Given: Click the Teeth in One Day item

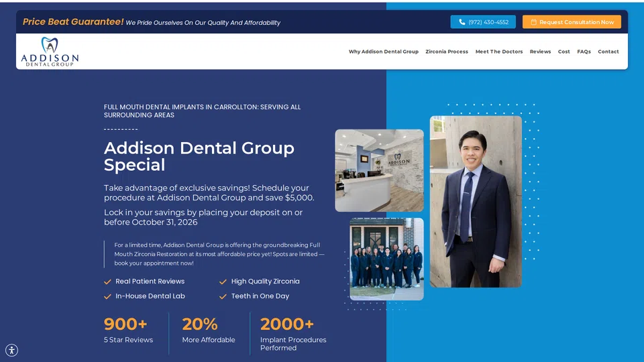Looking at the screenshot, I should 254,296.
